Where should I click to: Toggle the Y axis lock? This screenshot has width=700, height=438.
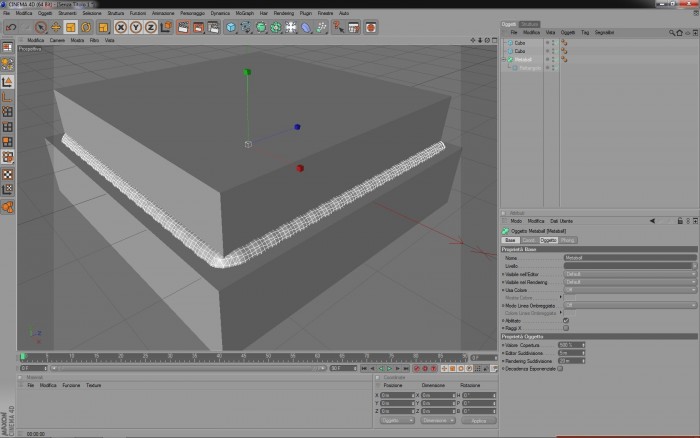click(136, 27)
